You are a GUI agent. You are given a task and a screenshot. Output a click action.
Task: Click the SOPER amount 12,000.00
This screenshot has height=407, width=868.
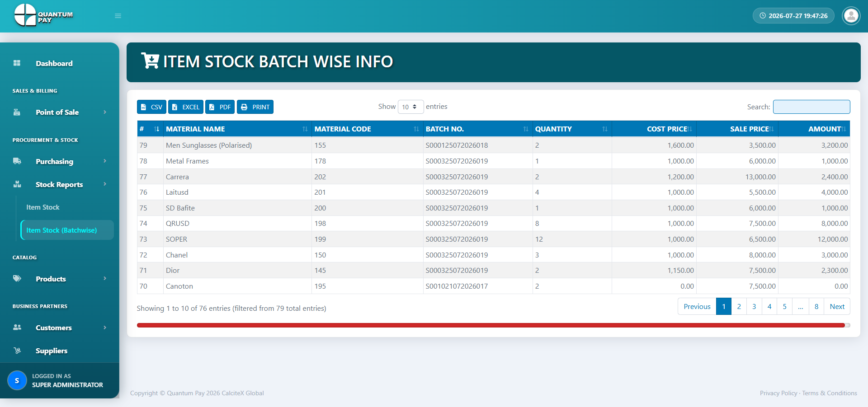pos(833,239)
